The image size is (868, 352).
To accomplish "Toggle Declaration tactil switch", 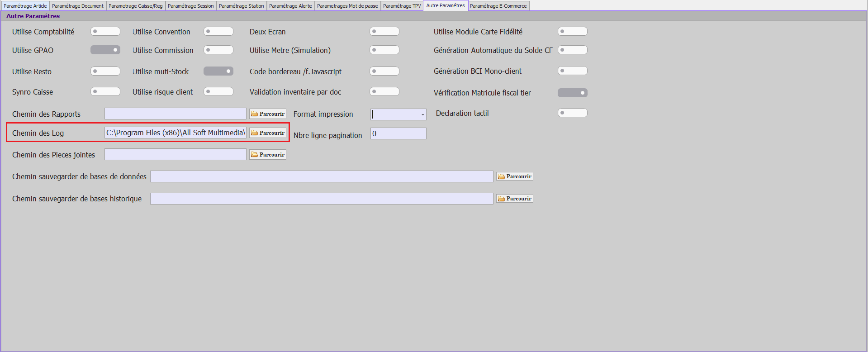I will (573, 113).
